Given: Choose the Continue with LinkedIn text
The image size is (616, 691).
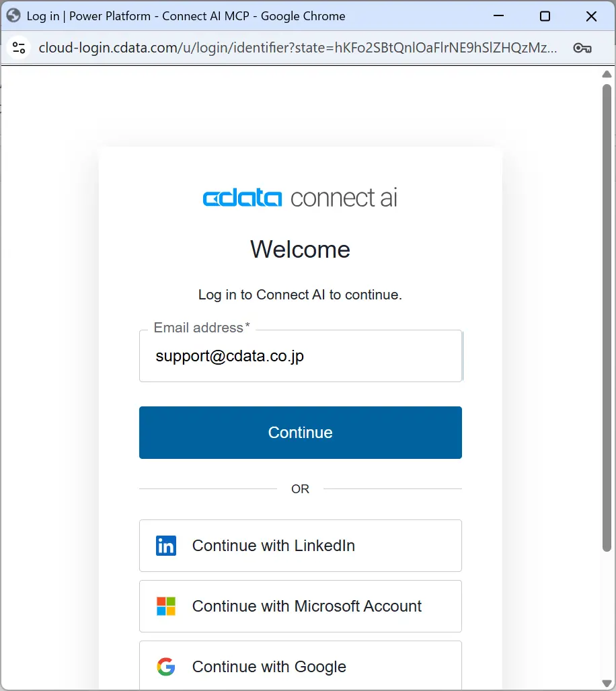Looking at the screenshot, I should [273, 546].
